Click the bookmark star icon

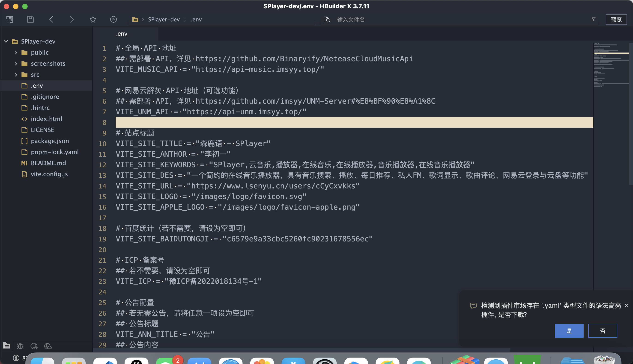[x=93, y=19]
